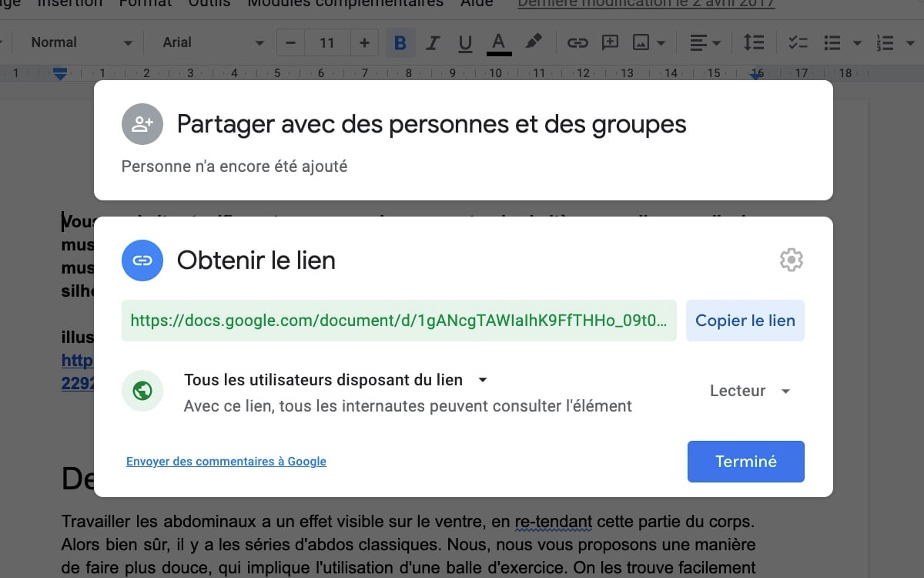Click the checklist toolbar icon
The height and width of the screenshot is (578, 924).
tap(798, 43)
